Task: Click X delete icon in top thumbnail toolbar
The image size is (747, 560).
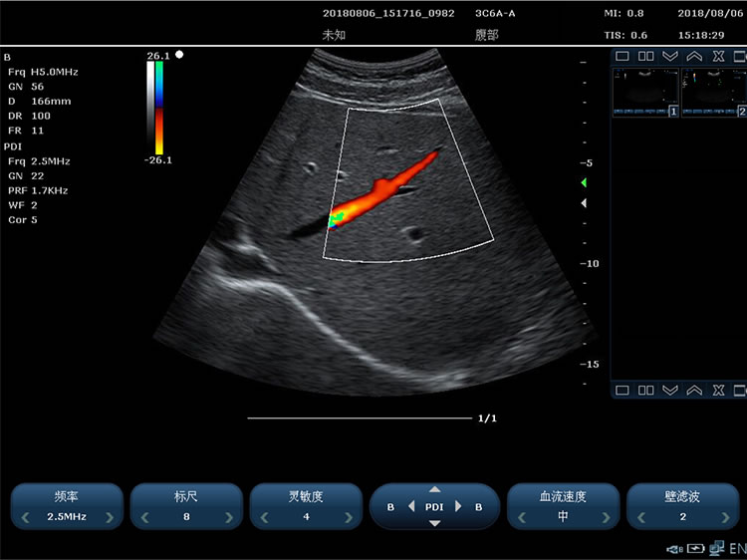Action: pyautogui.click(x=718, y=57)
